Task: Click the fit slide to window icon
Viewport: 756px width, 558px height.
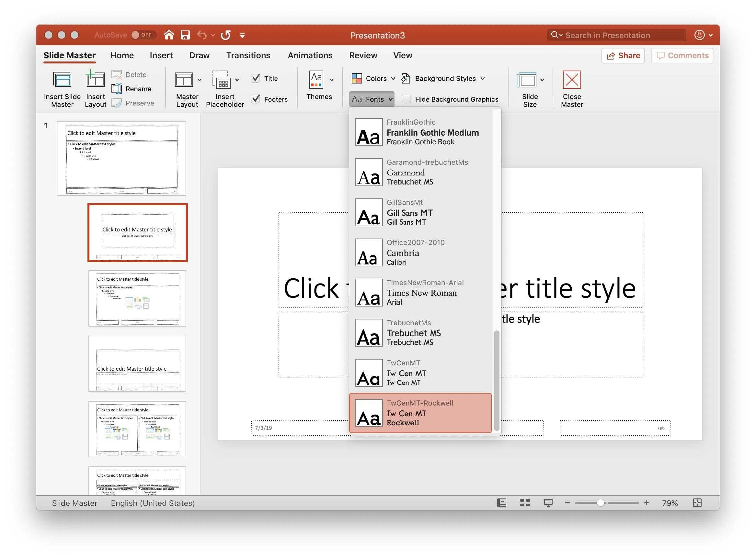Action: coord(697,503)
